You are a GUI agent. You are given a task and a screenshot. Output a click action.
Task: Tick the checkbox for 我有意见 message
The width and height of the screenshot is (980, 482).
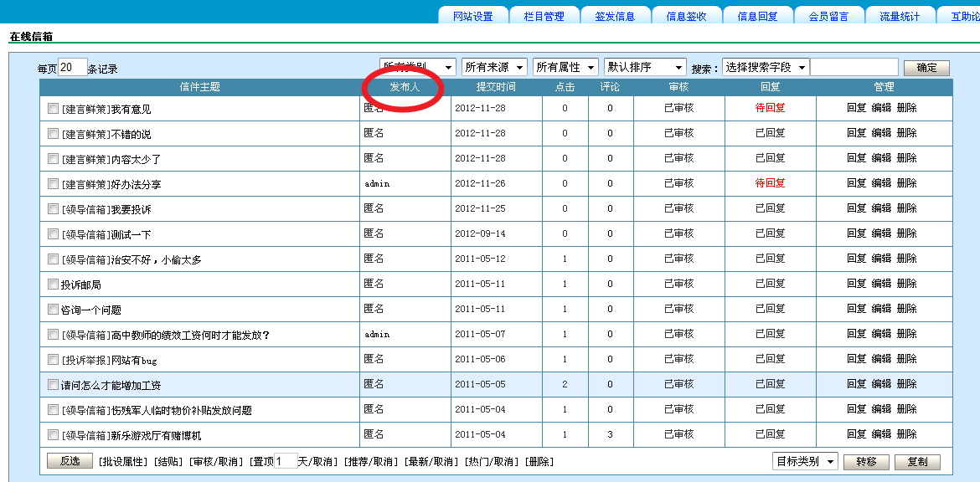pyautogui.click(x=54, y=109)
